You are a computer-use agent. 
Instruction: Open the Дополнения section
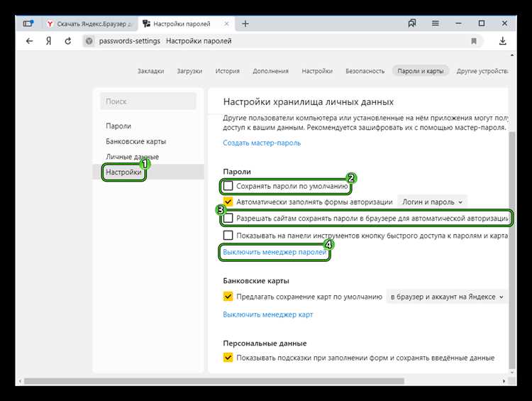point(270,71)
